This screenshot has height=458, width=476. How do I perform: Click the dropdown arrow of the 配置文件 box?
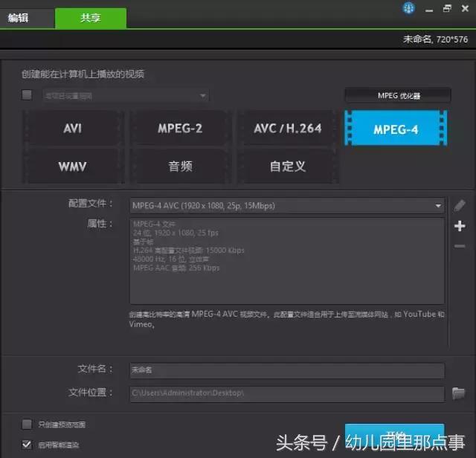[x=438, y=206]
